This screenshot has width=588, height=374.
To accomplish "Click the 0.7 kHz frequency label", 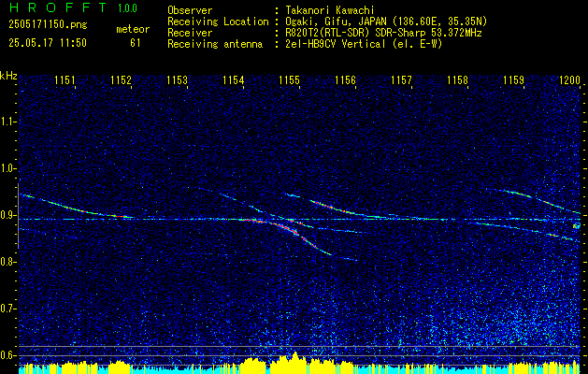I will tap(7, 309).
